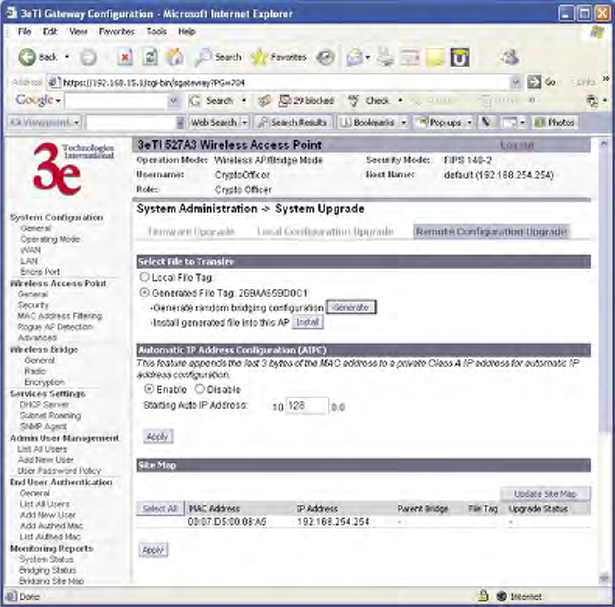Open the Bookmarks dropdown arrow
This screenshot has height=607, width=615.
click(404, 123)
